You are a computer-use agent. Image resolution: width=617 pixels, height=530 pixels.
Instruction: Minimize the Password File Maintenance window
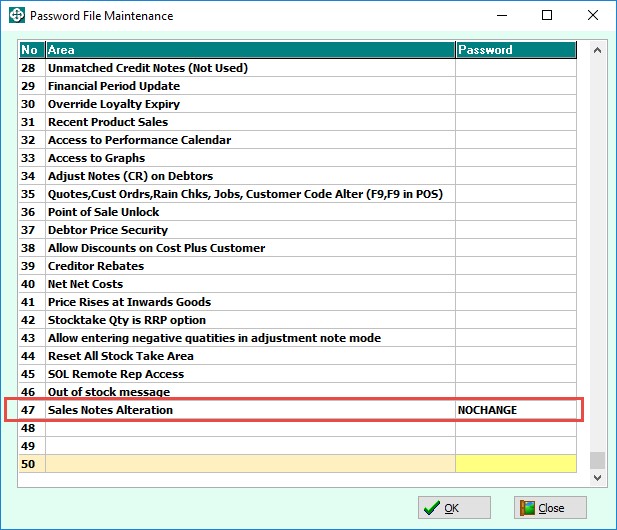[x=502, y=15]
